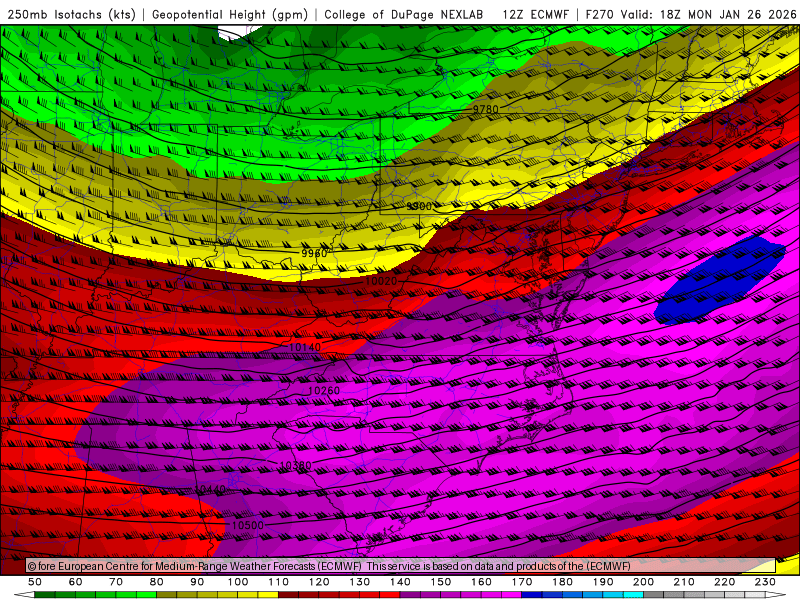Click the 100 value on the color scale
The width and height of the screenshot is (800, 600).
(238, 582)
